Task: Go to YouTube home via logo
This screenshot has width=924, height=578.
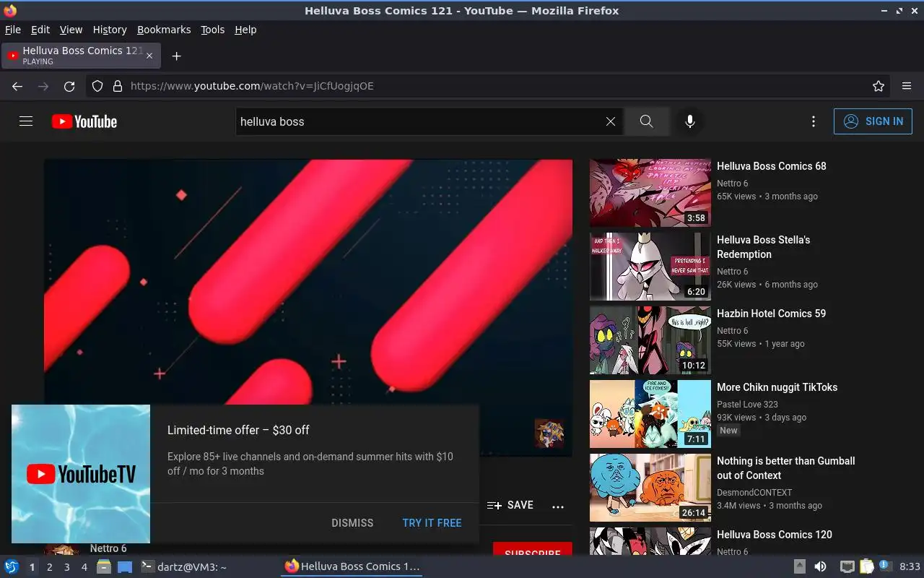Action: 84,121
